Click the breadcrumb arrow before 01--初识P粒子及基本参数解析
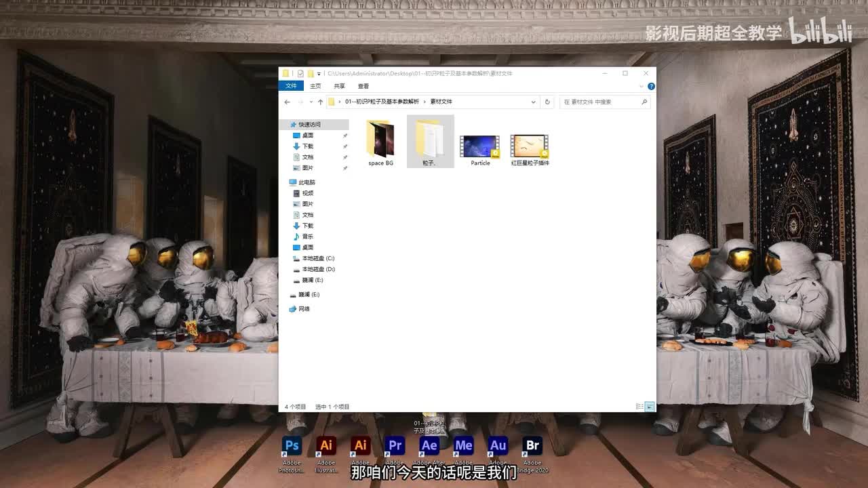This screenshot has width=868, height=488. click(340, 102)
